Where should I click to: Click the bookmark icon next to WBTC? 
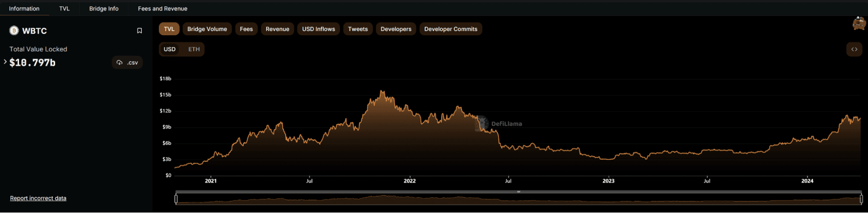point(139,31)
